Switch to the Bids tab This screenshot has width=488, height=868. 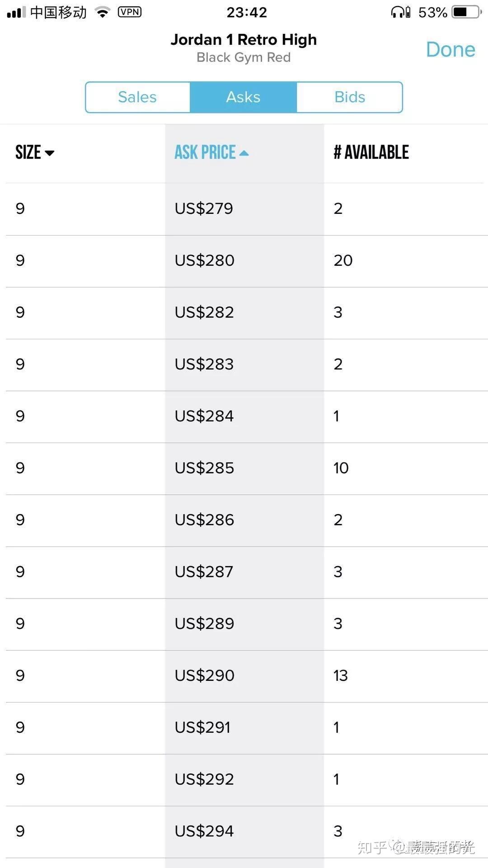[349, 97]
